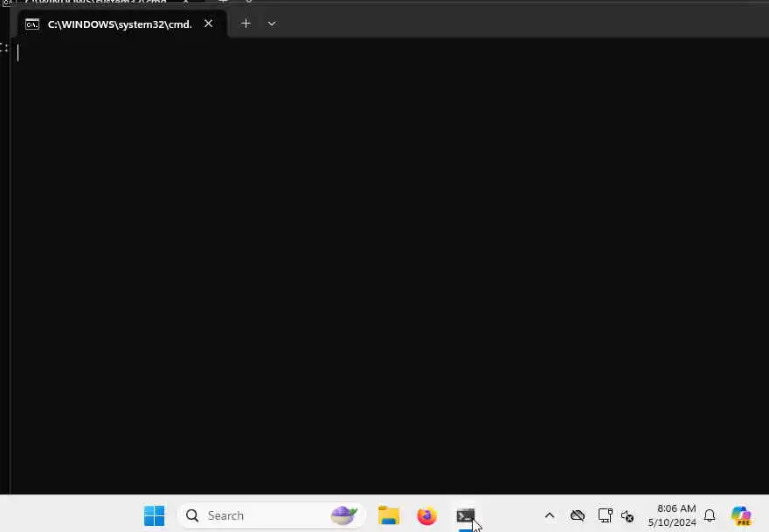Image resolution: width=769 pixels, height=532 pixels.
Task: Click the OneDrive cloud tray icon
Action: tap(578, 515)
